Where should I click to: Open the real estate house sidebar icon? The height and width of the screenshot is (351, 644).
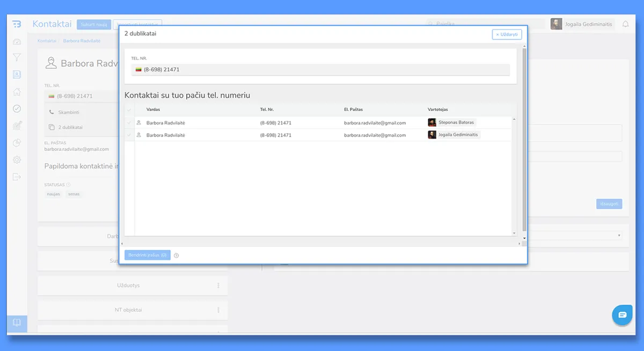click(x=17, y=92)
